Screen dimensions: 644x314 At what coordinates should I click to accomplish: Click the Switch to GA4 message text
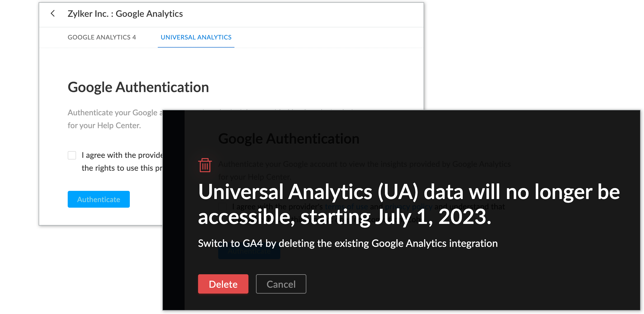pyautogui.click(x=347, y=243)
